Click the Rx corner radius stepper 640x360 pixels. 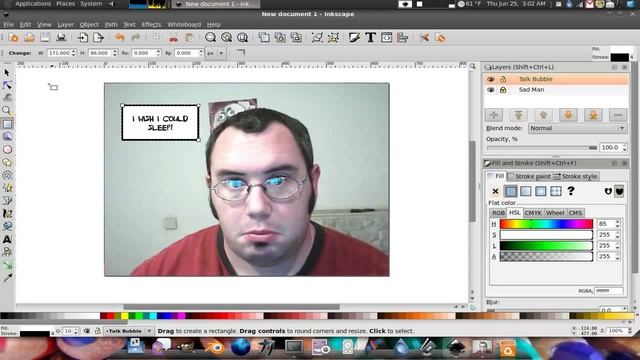pos(158,53)
